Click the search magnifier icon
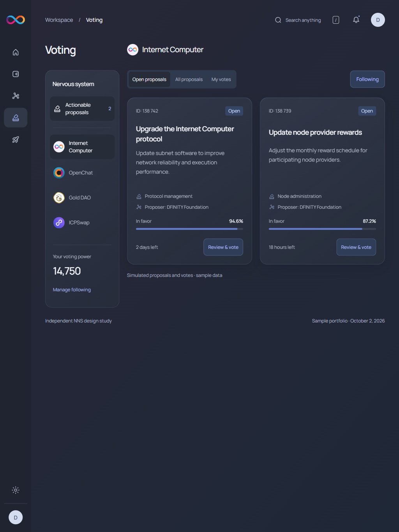The width and height of the screenshot is (399, 532). pos(278,20)
